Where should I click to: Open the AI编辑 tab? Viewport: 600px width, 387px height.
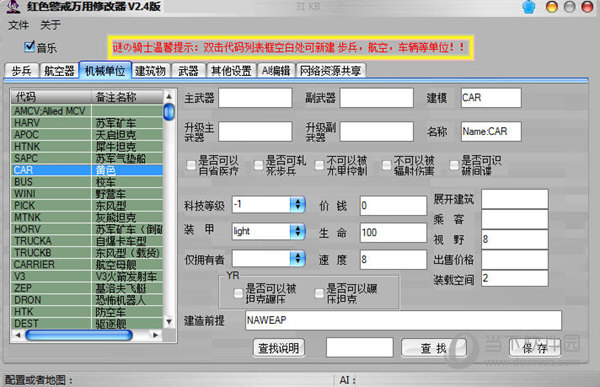[x=276, y=71]
